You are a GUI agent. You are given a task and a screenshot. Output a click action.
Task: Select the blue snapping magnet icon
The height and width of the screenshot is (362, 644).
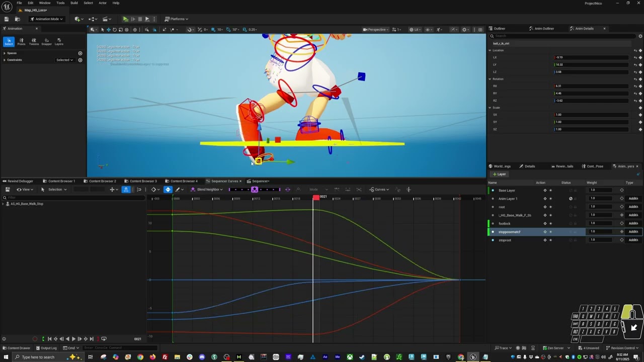[126, 190]
